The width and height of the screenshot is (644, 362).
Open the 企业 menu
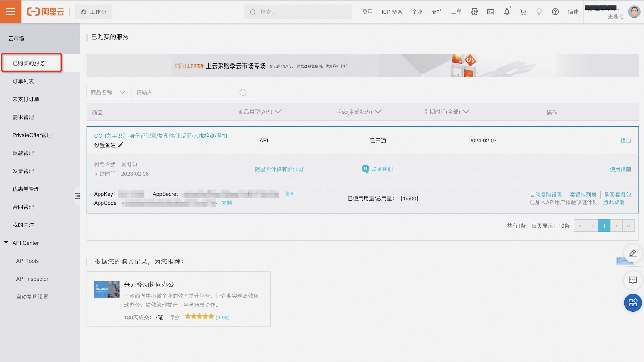pos(417,12)
